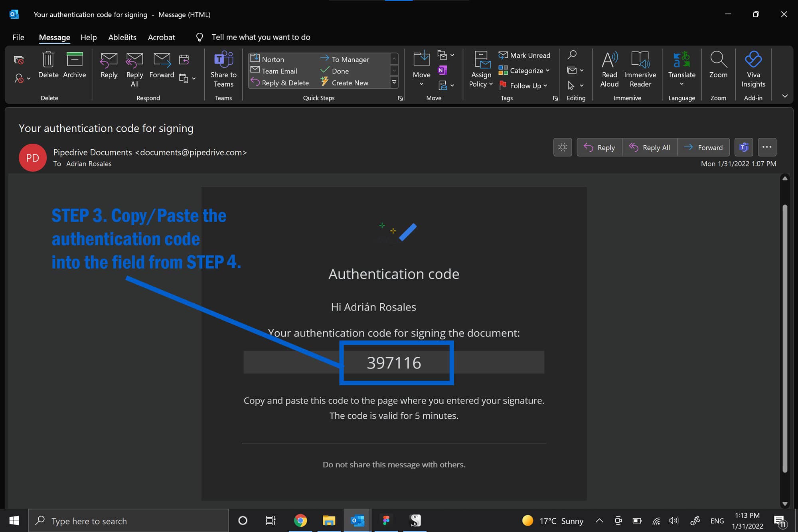This screenshot has width=798, height=532.
Task: Select the Message tab
Action: [x=55, y=37]
